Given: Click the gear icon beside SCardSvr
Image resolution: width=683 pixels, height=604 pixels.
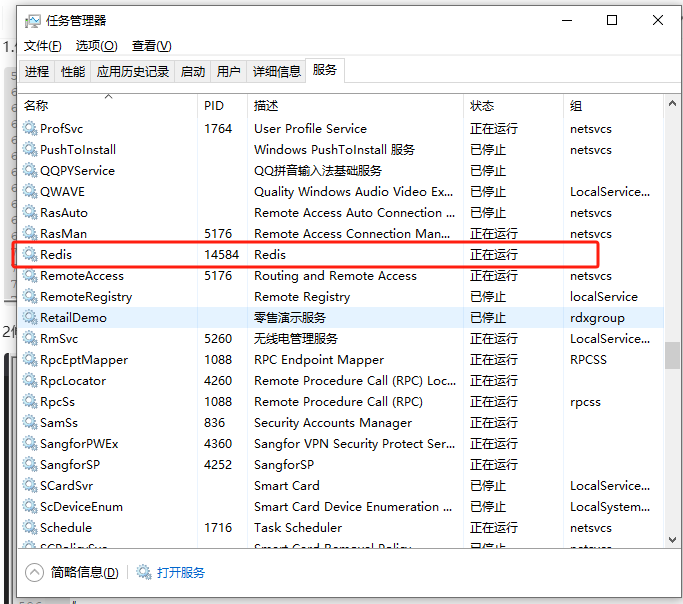Looking at the screenshot, I should 30,485.
